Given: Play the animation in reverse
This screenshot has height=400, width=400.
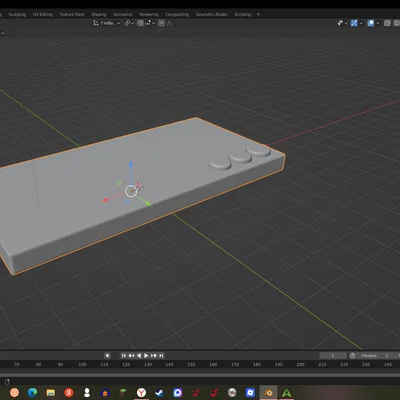Looking at the screenshot, I should pos(139,356).
